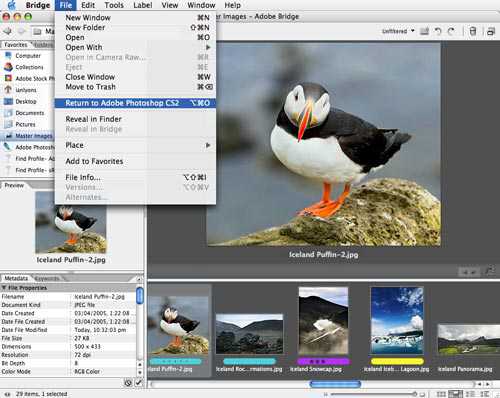Click the Filename value Iceland Puffin-2.jpg
This screenshot has width=500, height=398.
(99, 297)
